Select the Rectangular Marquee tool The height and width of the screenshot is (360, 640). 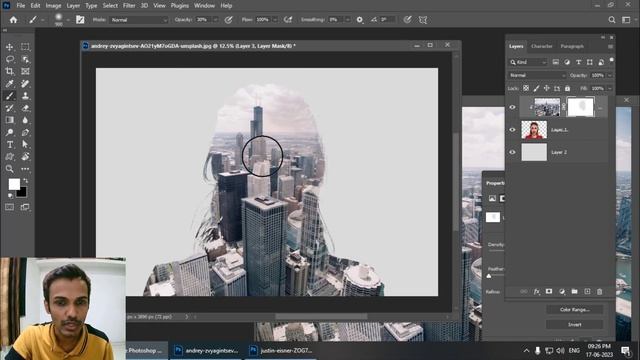click(25, 47)
